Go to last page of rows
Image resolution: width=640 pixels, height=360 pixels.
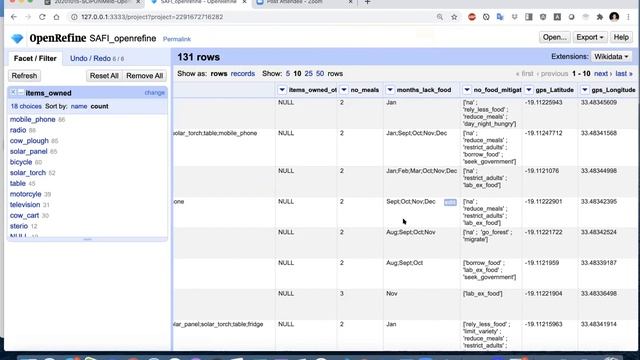pyautogui.click(x=624, y=73)
